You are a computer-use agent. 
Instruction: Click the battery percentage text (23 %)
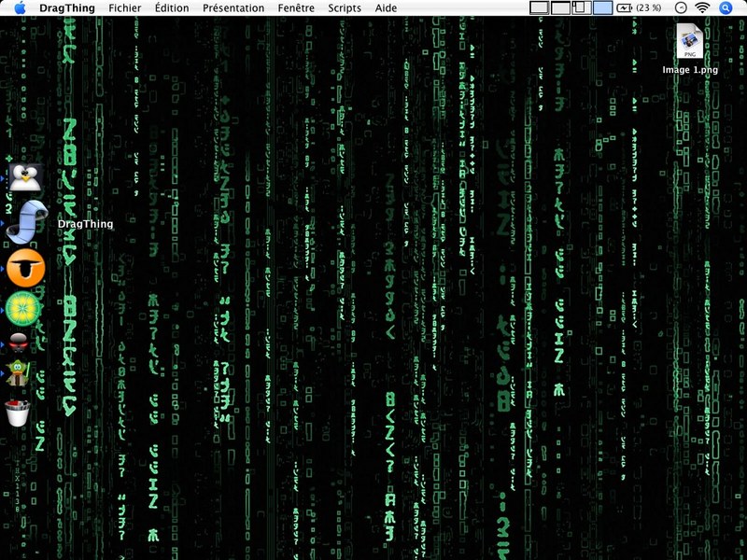coord(648,7)
